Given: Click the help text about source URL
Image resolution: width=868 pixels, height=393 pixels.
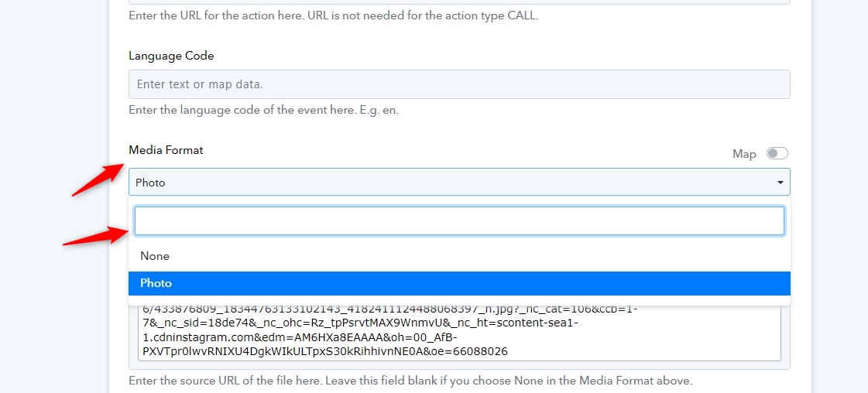Looking at the screenshot, I should (x=410, y=381).
